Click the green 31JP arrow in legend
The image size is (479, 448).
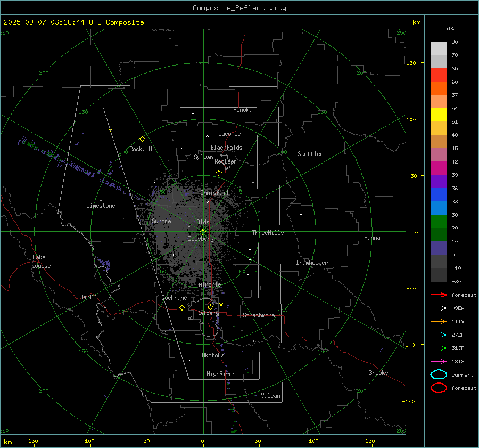(439, 348)
